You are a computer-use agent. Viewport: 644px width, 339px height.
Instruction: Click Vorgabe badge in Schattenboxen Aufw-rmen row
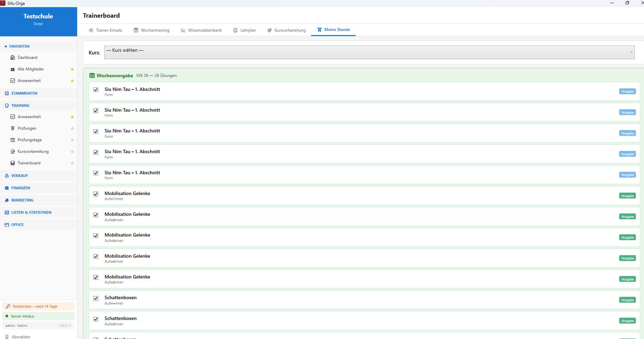[627, 300]
